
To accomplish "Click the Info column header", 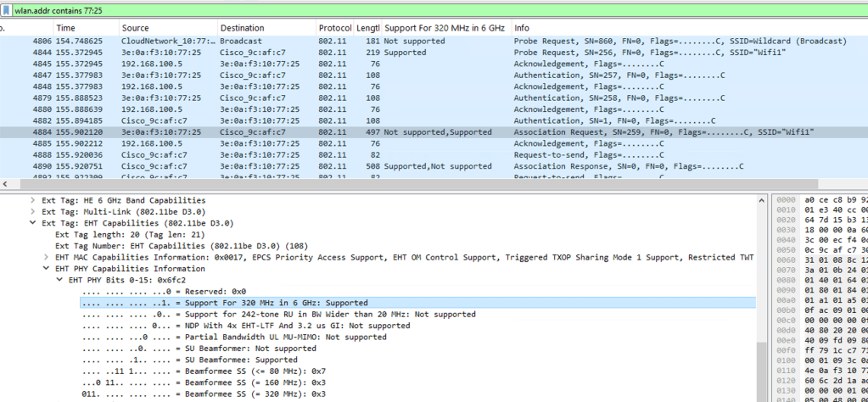I will (x=522, y=28).
